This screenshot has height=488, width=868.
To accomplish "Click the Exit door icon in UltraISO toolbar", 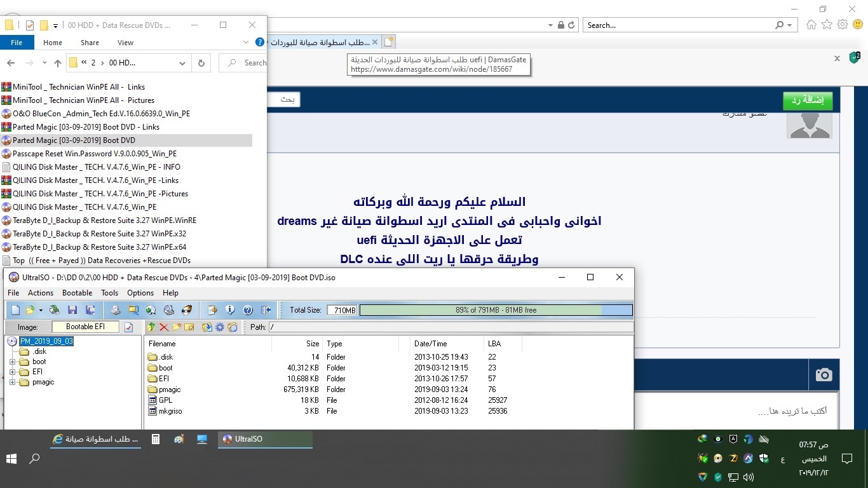I will coord(266,310).
